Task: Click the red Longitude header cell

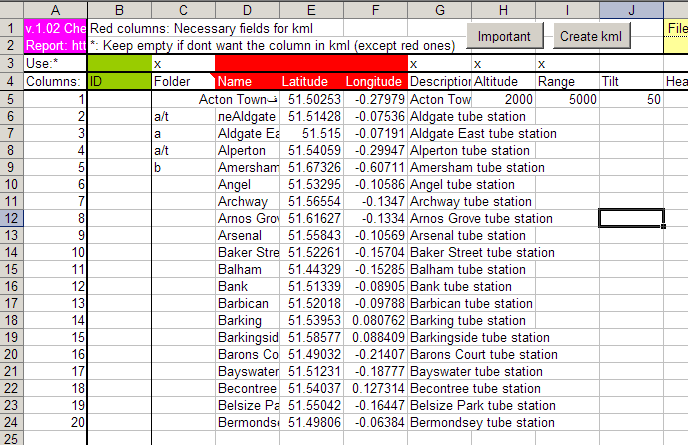Action: [x=376, y=82]
